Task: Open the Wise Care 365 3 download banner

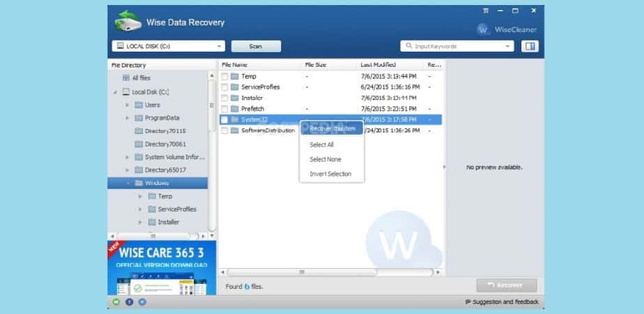Action: coord(162,267)
